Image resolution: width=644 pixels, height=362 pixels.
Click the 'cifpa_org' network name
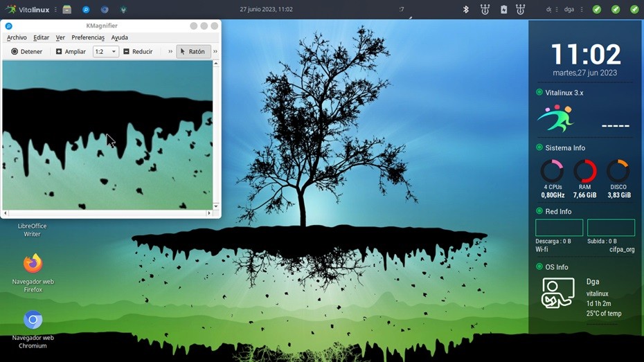click(x=622, y=250)
